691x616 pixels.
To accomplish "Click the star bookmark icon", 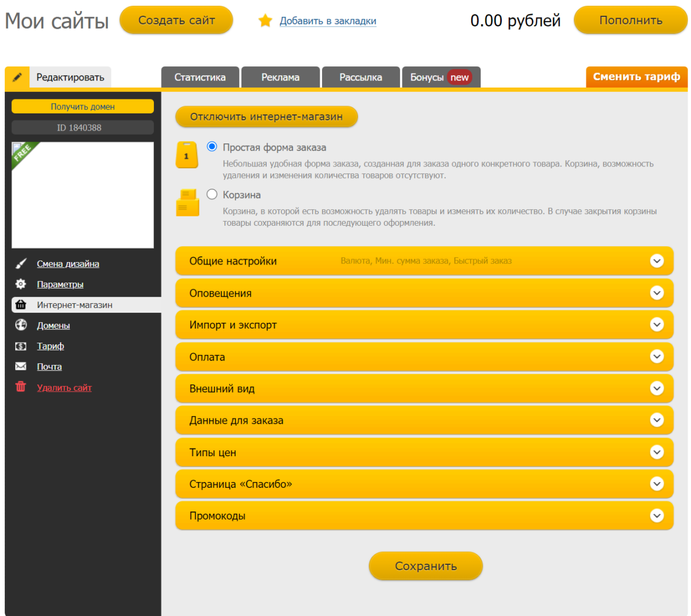I will pos(266,21).
